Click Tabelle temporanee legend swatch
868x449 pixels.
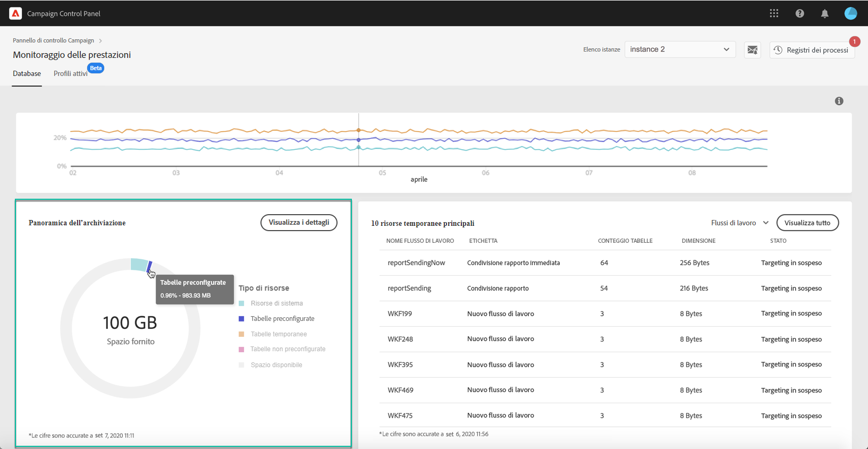pos(241,334)
